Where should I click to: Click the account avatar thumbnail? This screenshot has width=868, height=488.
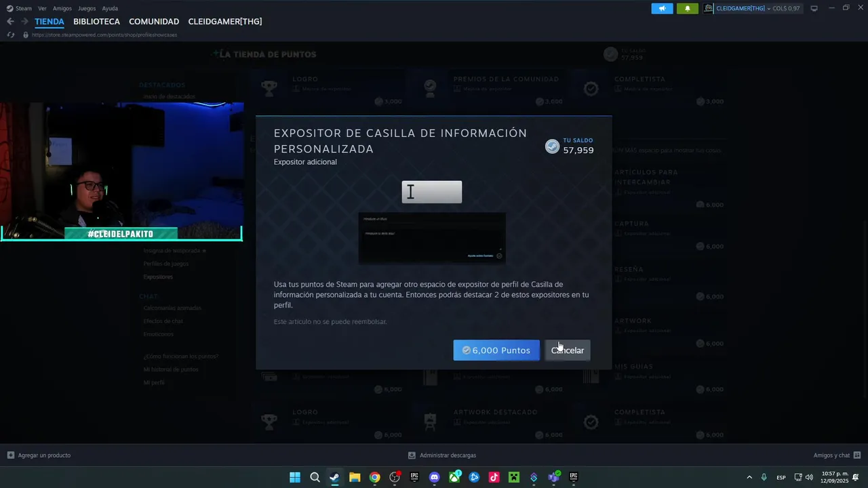click(709, 8)
